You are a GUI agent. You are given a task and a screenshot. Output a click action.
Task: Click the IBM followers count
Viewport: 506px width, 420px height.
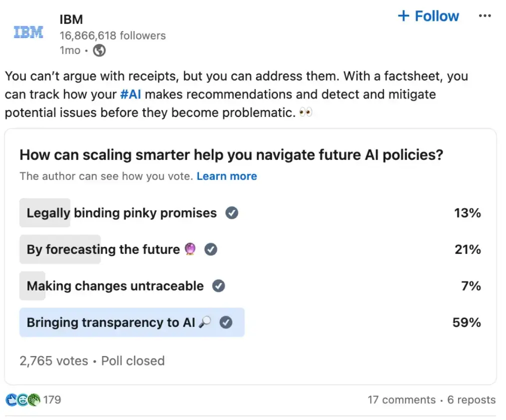pyautogui.click(x=112, y=35)
